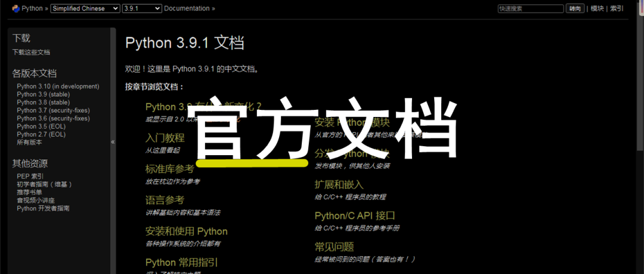Click the 按章节浏览文档 label
644x274 pixels.
coord(154,87)
